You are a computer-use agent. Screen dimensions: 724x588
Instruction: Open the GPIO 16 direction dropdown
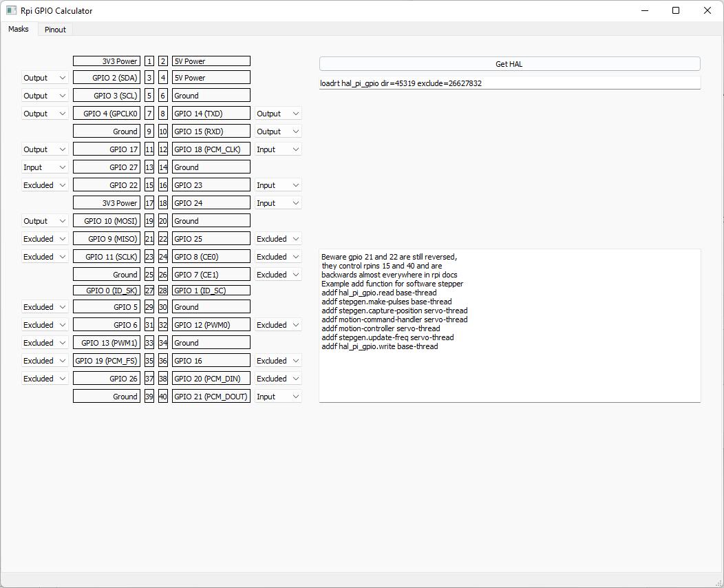tap(278, 361)
